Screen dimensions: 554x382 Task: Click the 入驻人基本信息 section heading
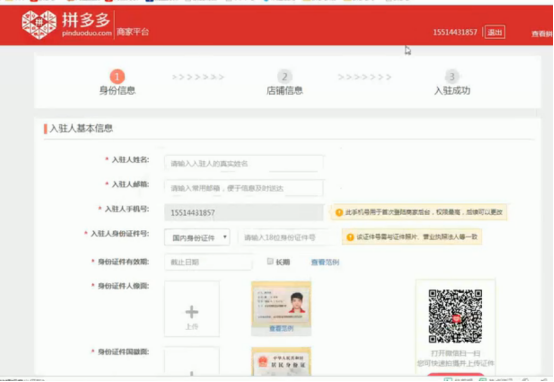click(x=81, y=128)
